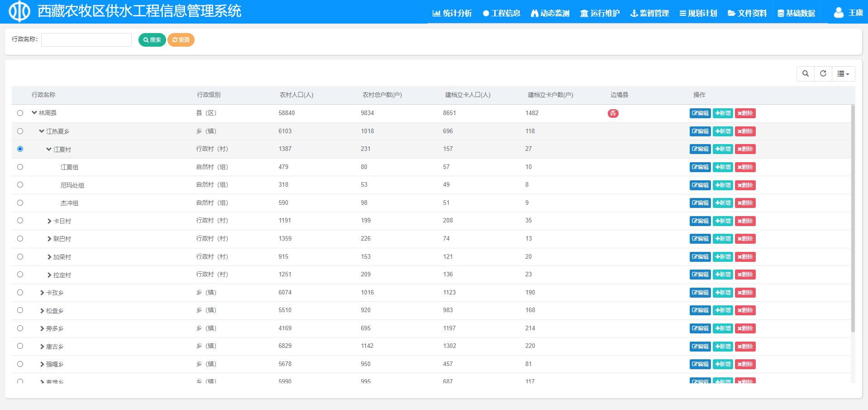868x410 pixels.
Task: Select the 卡孜乡 radio button
Action: pyautogui.click(x=20, y=293)
